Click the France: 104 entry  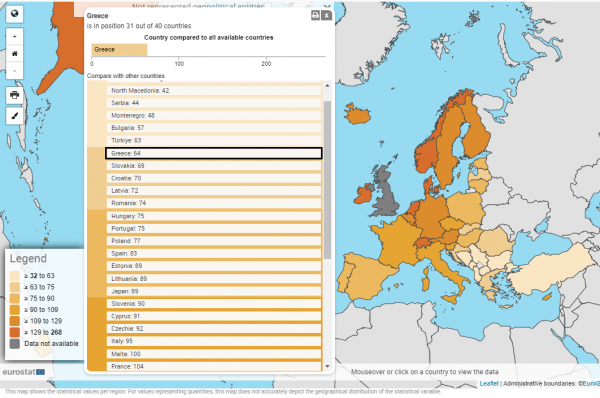coord(214,367)
